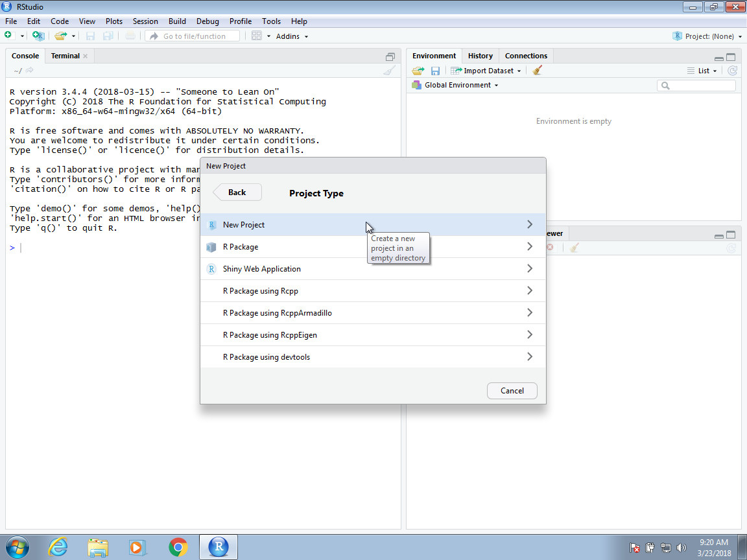Refresh the Environment pane

(x=732, y=71)
